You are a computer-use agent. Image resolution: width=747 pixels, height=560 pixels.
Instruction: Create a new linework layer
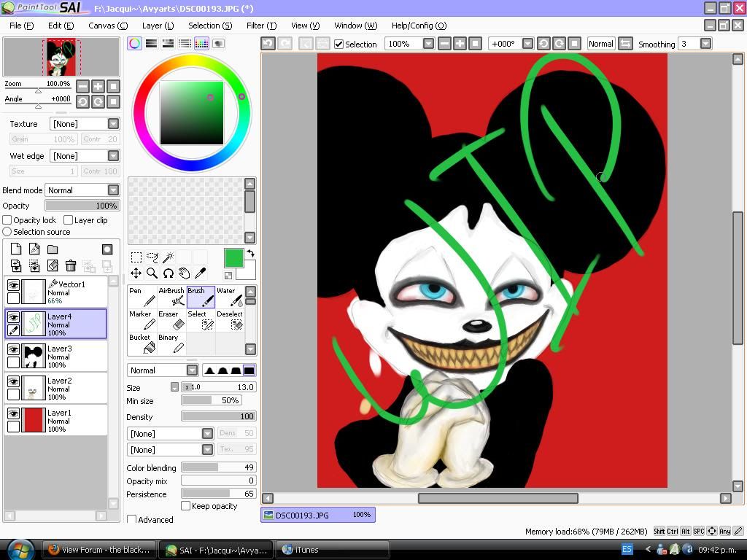tap(34, 249)
